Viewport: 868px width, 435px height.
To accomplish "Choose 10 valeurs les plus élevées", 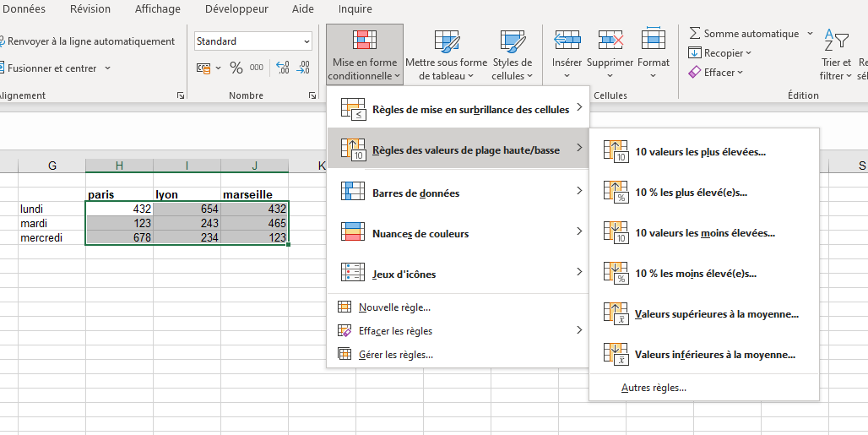I will pos(700,152).
